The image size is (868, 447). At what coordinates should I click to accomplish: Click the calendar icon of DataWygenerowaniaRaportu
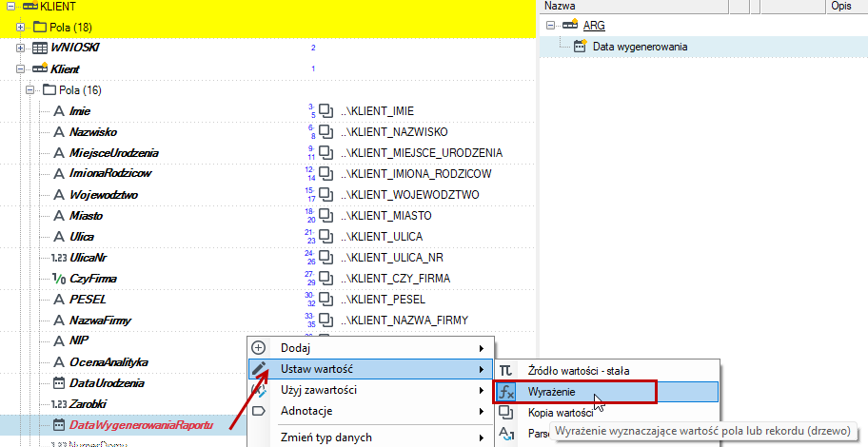click(59, 425)
